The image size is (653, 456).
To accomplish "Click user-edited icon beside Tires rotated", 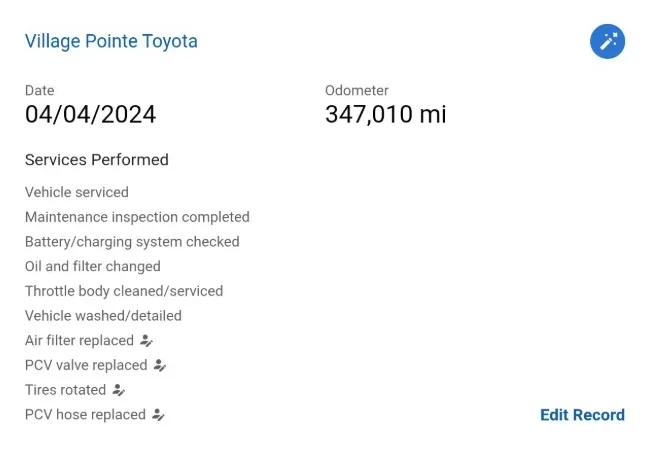I will [118, 390].
